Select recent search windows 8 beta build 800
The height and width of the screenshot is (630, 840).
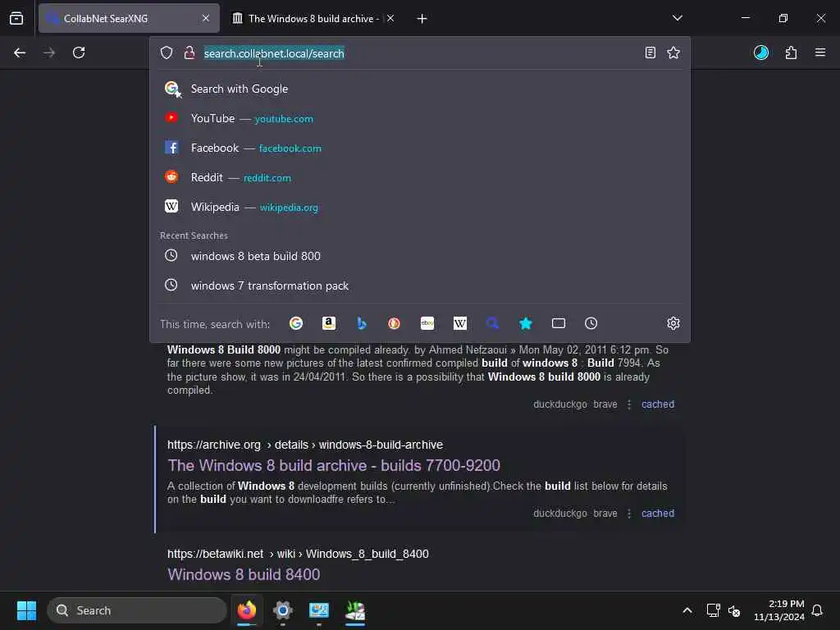(419, 256)
